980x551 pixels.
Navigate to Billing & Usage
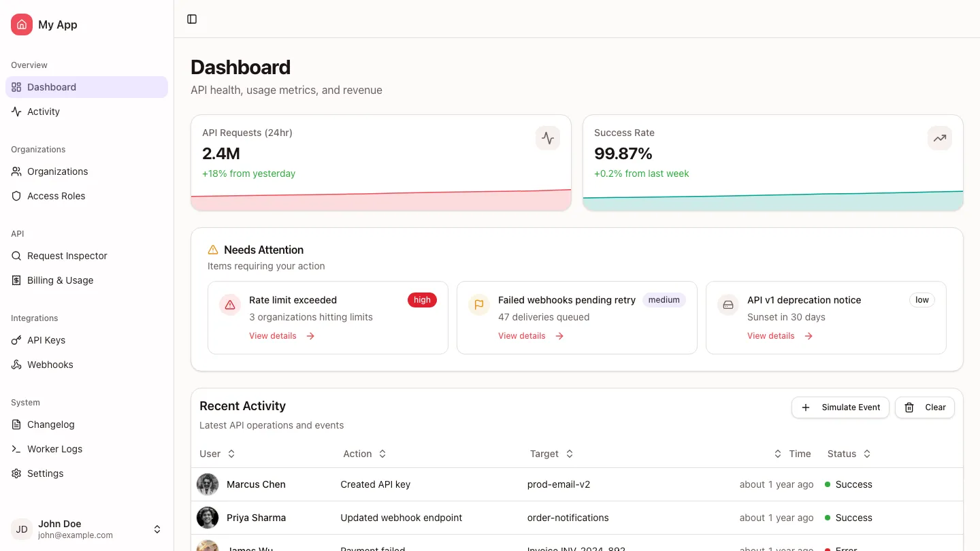tap(59, 280)
